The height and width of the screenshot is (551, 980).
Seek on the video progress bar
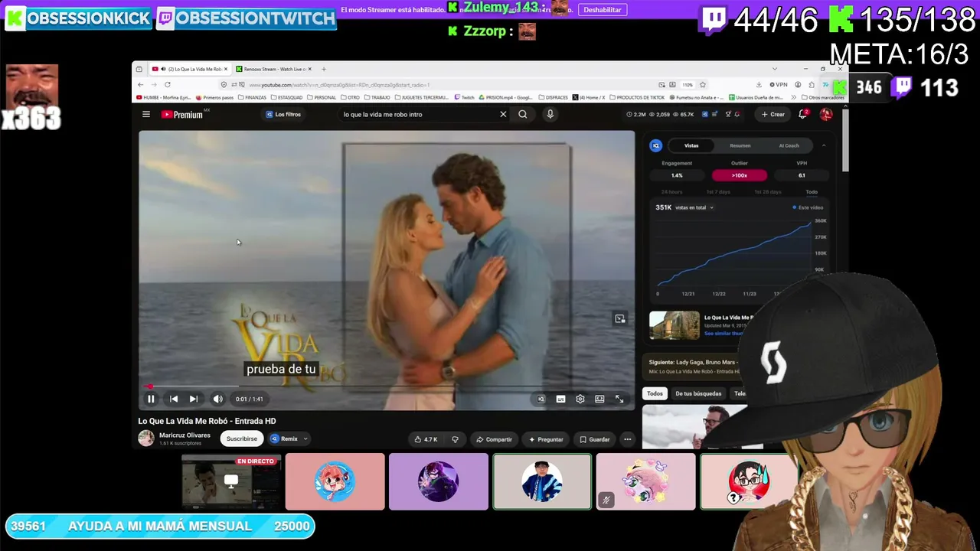387,386
